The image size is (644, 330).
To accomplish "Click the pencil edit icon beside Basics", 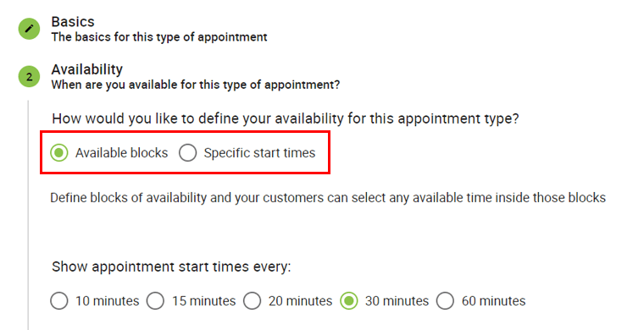I will pos(29,29).
